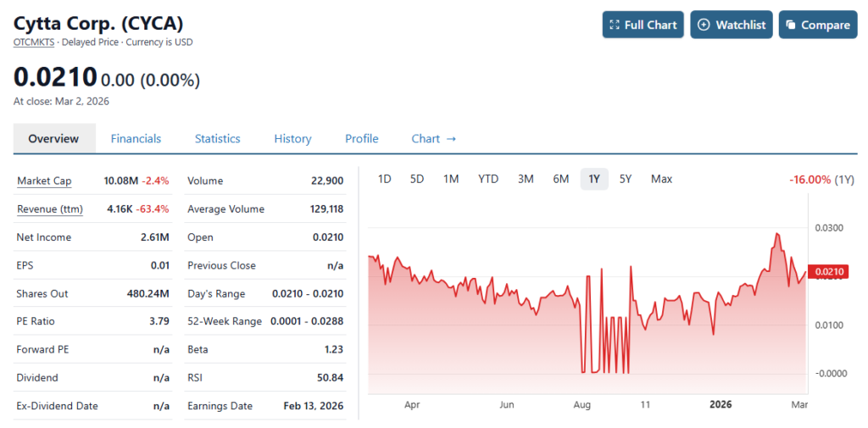Add CYCA to Watchlist

point(731,25)
